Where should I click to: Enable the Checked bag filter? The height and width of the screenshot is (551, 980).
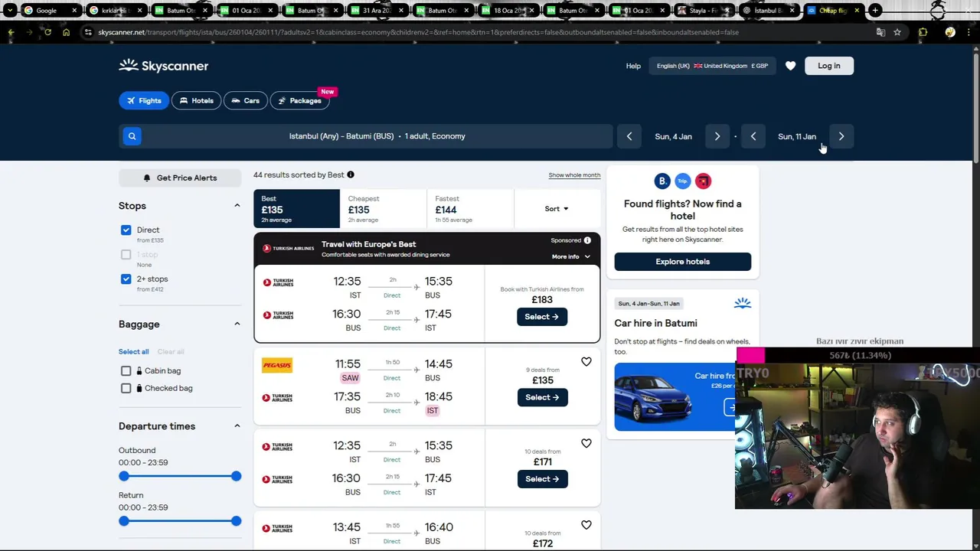pos(126,388)
